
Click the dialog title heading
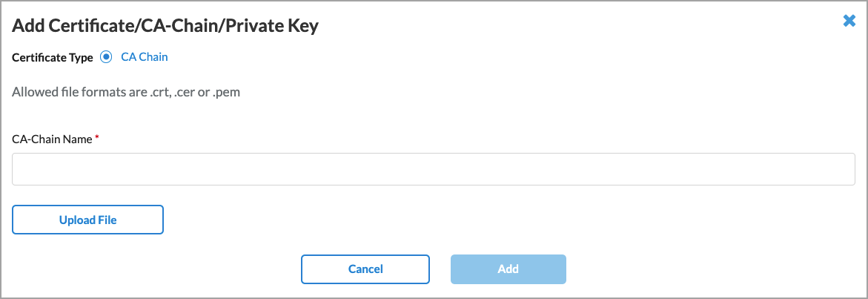pyautogui.click(x=165, y=26)
